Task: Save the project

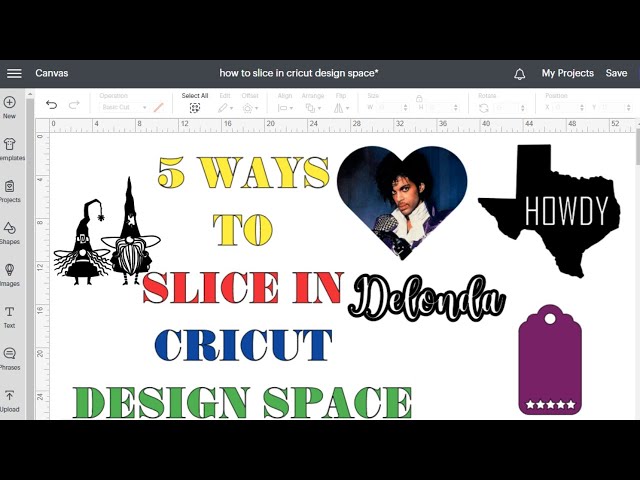Action: click(x=616, y=73)
